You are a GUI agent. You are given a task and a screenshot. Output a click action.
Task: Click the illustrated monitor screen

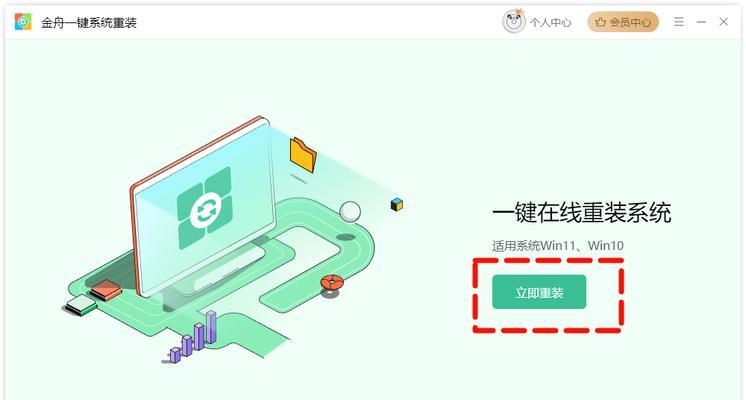pyautogui.click(x=205, y=207)
